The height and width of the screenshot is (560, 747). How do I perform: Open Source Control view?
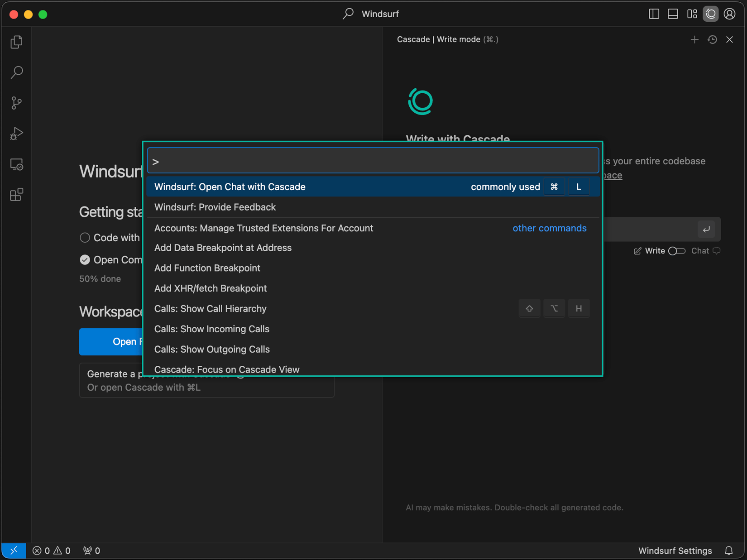[17, 103]
